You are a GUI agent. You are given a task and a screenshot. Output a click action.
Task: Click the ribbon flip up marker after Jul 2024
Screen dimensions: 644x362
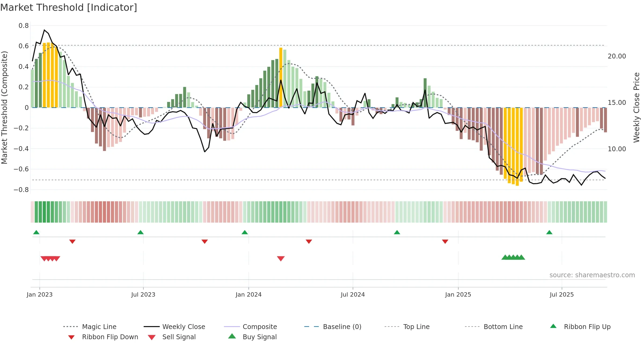tap(397, 232)
